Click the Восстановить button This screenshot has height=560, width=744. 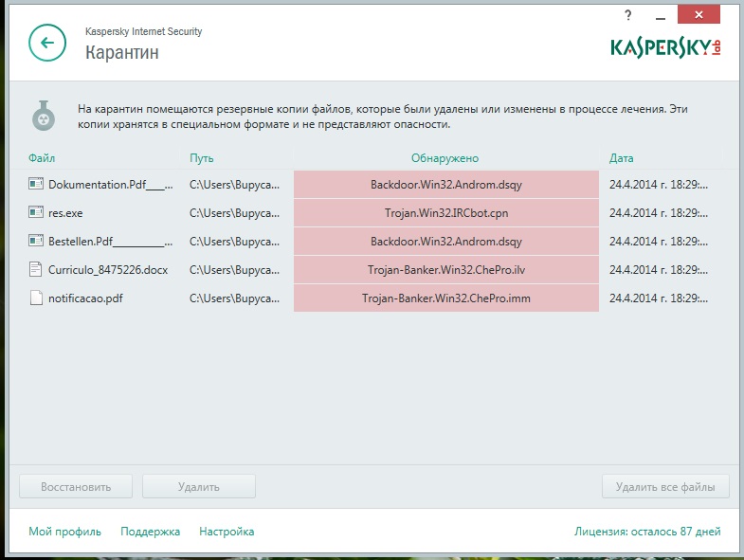76,486
